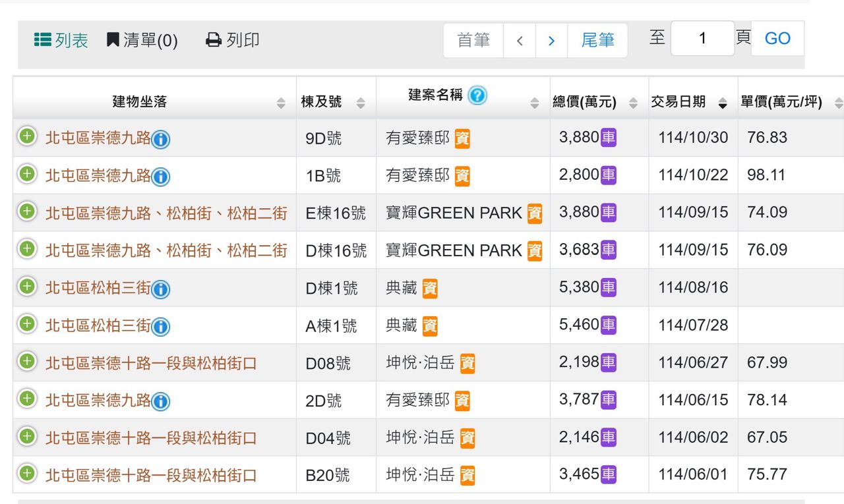Expand the 9D號 row with green plus

[x=27, y=136]
